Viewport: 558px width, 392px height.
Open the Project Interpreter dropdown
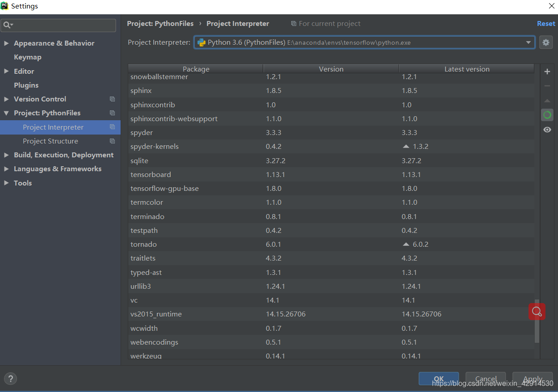529,42
